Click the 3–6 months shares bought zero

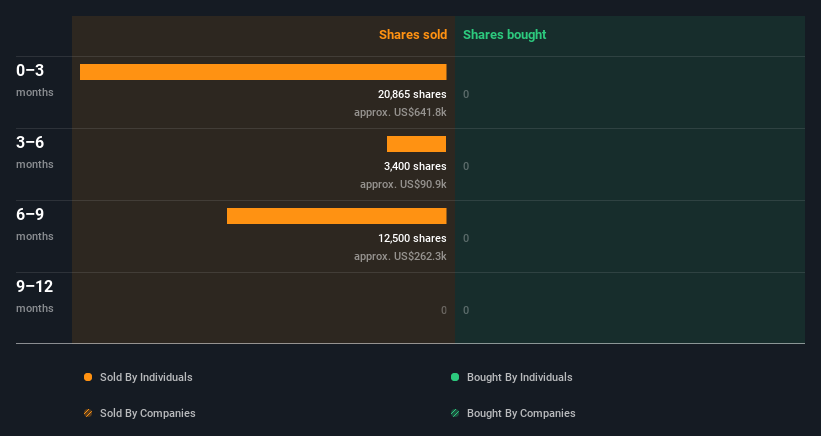click(x=466, y=166)
